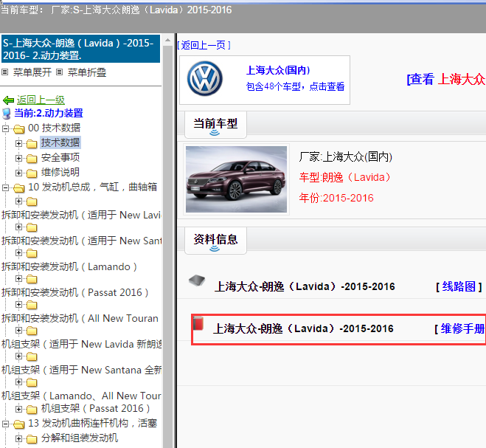Click the 菜单折叠 list icon
486x448 pixels.
(x=60, y=72)
